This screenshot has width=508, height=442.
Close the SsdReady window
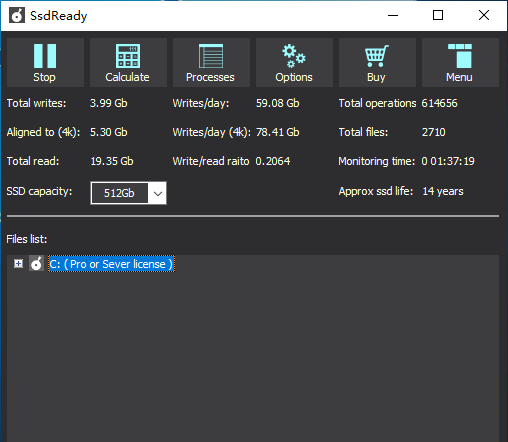tap(484, 15)
